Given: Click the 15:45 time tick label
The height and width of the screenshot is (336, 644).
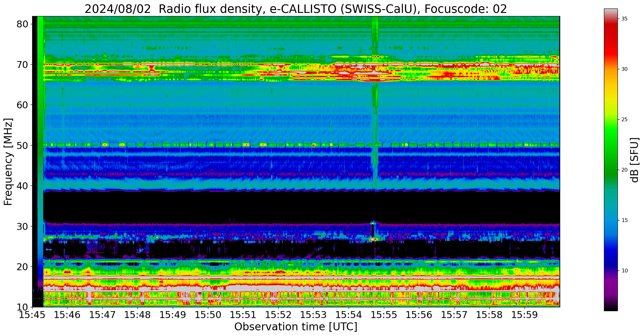Looking at the screenshot, I should point(32,315).
